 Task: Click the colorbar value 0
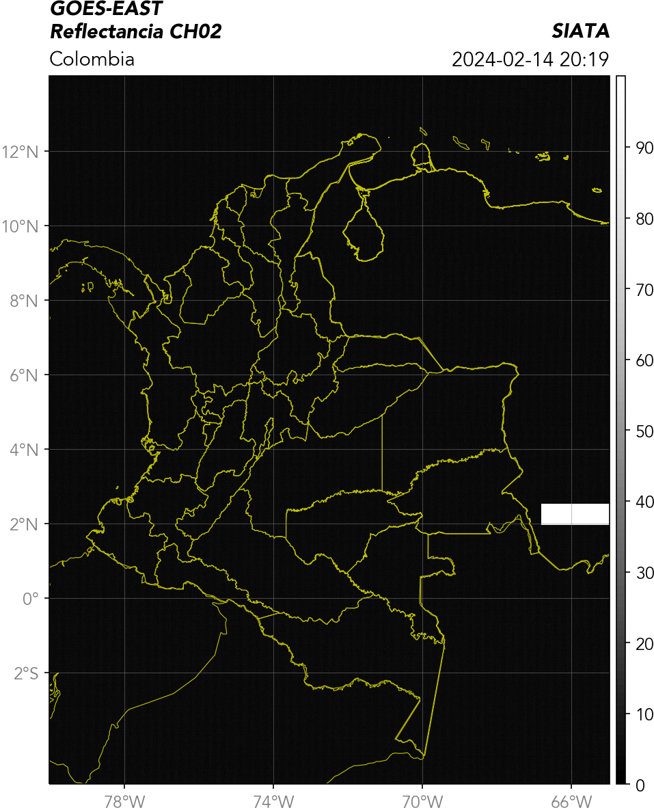pos(640,785)
